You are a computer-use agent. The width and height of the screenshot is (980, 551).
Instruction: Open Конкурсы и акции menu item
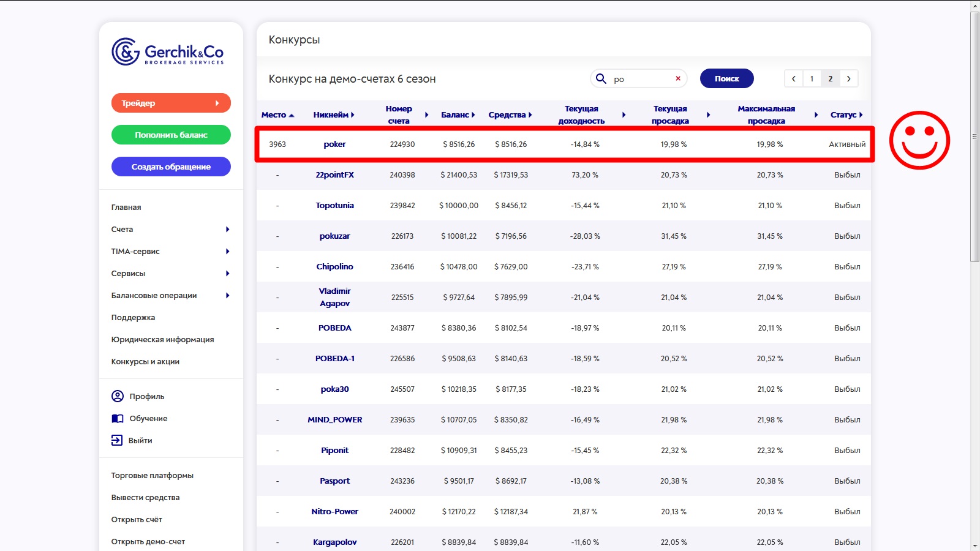point(145,362)
